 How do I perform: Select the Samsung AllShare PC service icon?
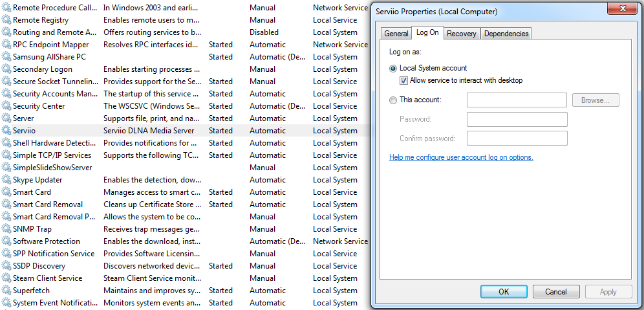click(6, 57)
